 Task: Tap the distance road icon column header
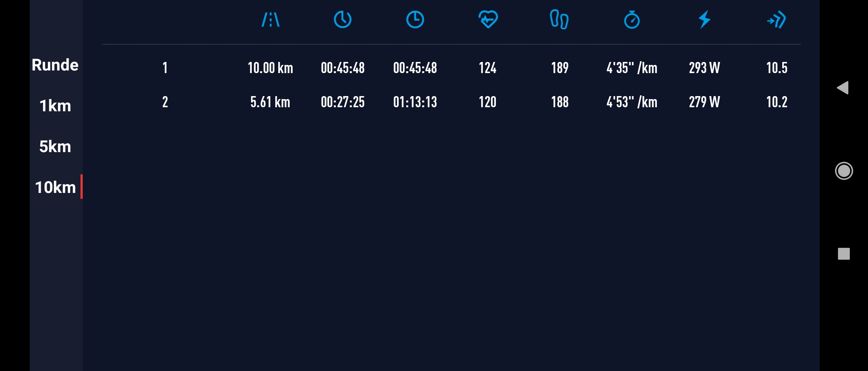[270, 20]
